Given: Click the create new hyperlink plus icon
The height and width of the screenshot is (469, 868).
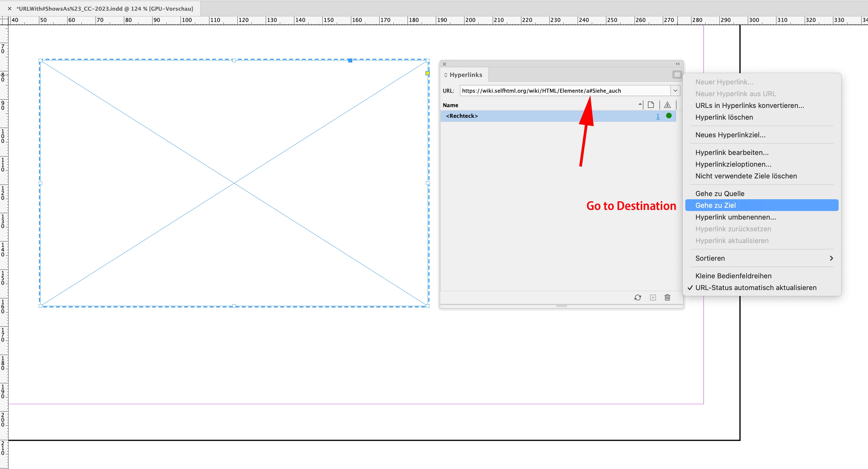Looking at the screenshot, I should click(x=653, y=298).
